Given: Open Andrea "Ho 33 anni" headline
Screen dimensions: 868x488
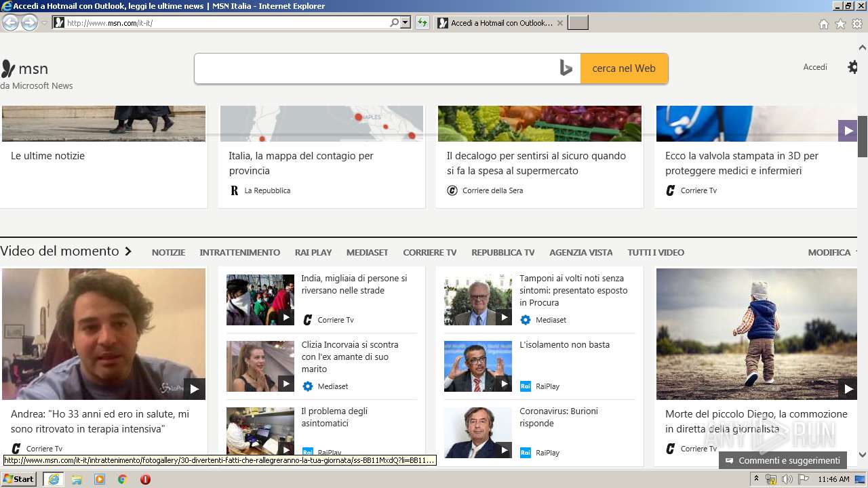Looking at the screenshot, I should (100, 422).
